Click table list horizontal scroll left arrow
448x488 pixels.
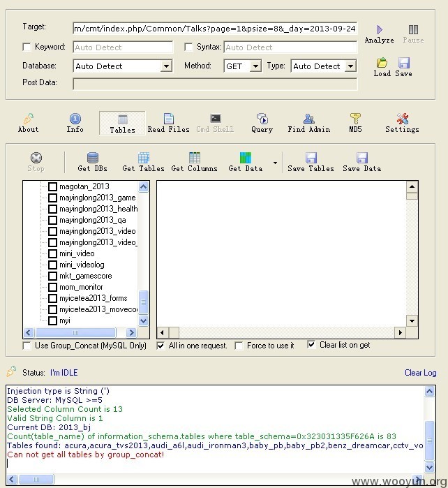(29, 333)
